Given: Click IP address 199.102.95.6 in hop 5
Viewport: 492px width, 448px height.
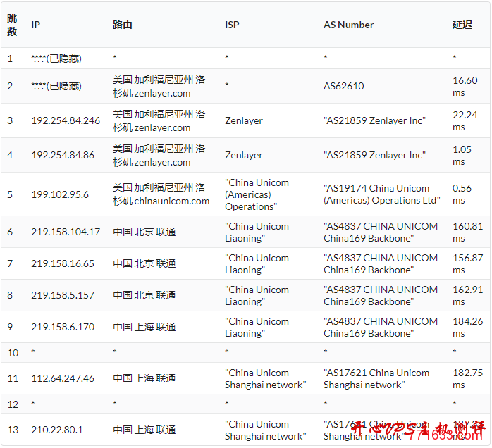Looking at the screenshot, I should tap(60, 194).
